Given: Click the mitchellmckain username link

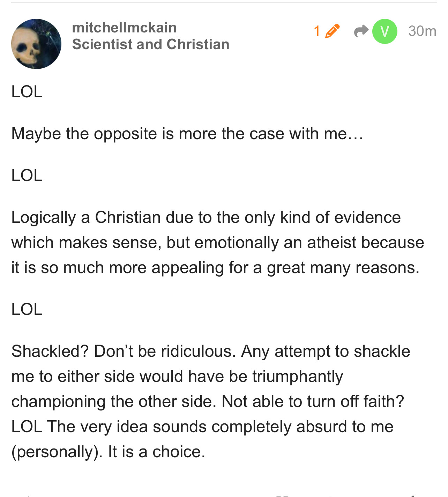Looking at the screenshot, I should (x=124, y=28).
